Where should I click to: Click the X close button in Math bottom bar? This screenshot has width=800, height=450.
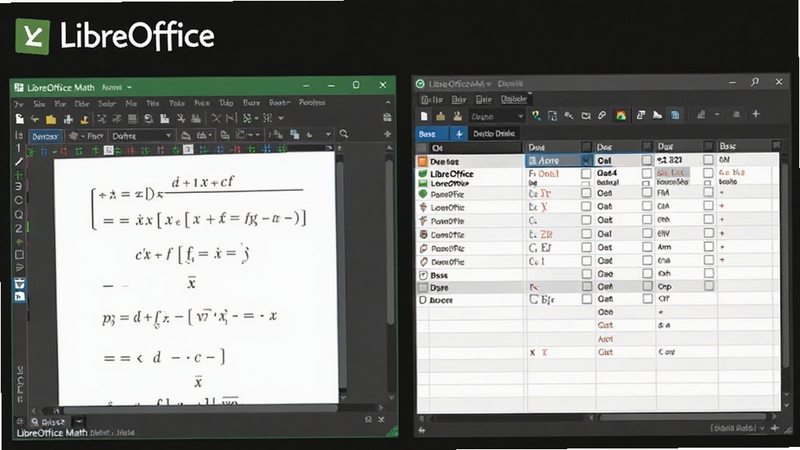(x=381, y=419)
